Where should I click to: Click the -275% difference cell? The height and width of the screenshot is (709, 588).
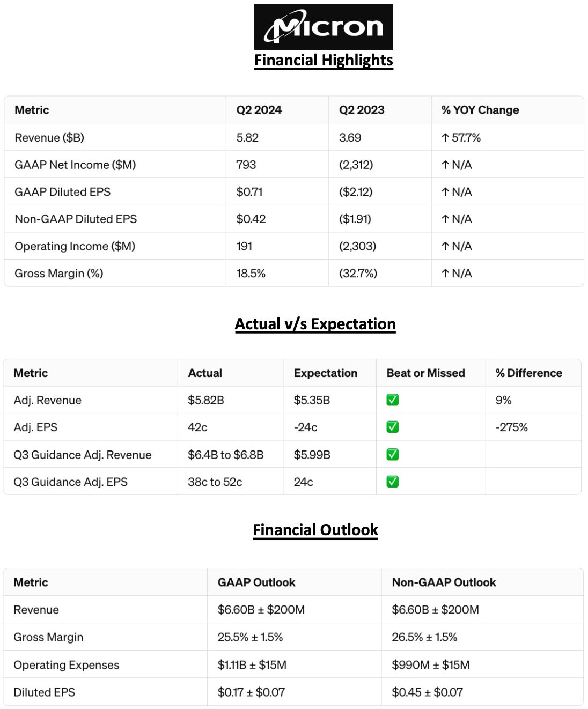[x=512, y=427]
